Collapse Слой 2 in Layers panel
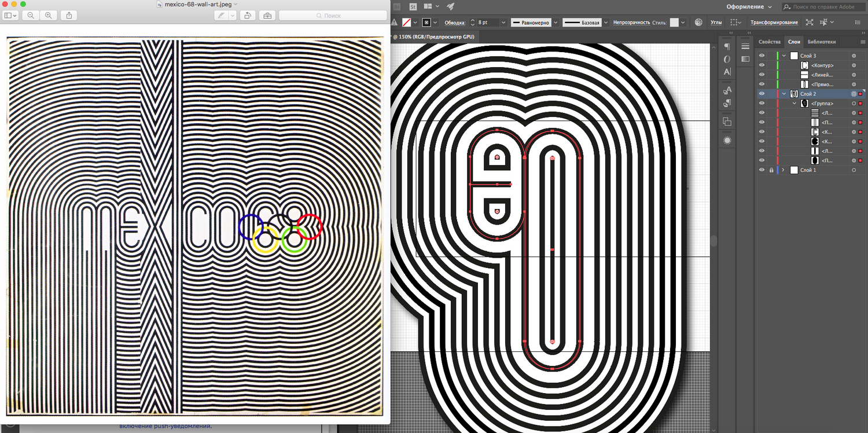868x433 pixels. pyautogui.click(x=784, y=94)
